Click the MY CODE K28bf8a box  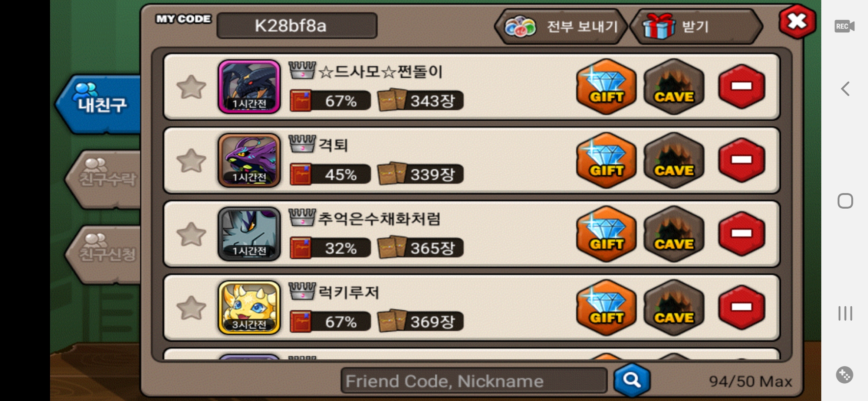coord(297,26)
